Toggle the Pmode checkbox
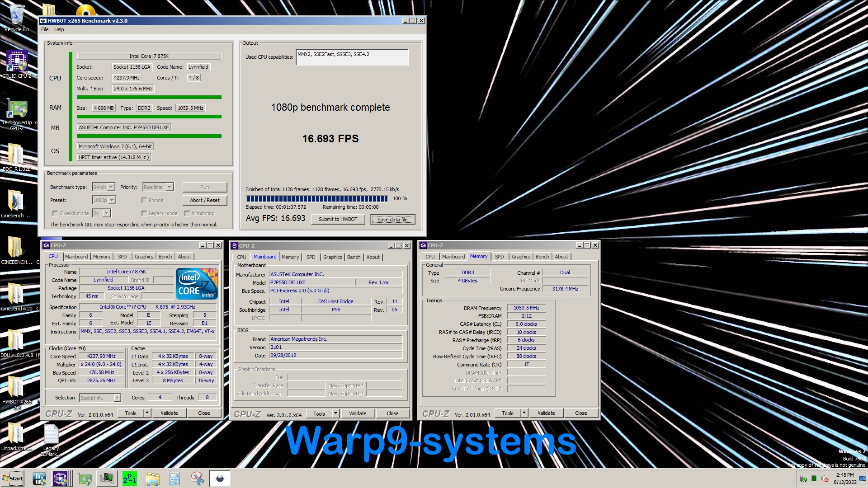The width and height of the screenshot is (868, 488). (144, 200)
